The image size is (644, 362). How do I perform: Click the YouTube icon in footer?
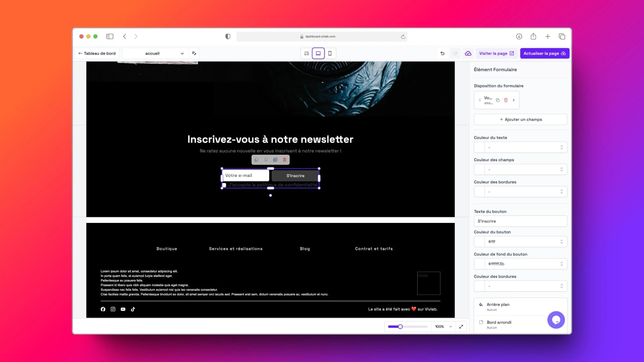pyautogui.click(x=123, y=309)
